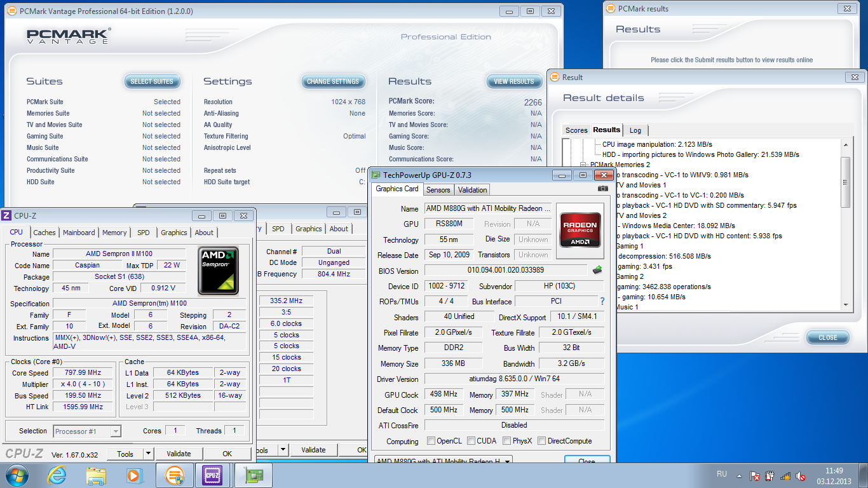Screen dimensions: 868x488
Task: Click the SELECT SUITES button
Action: 152,81
